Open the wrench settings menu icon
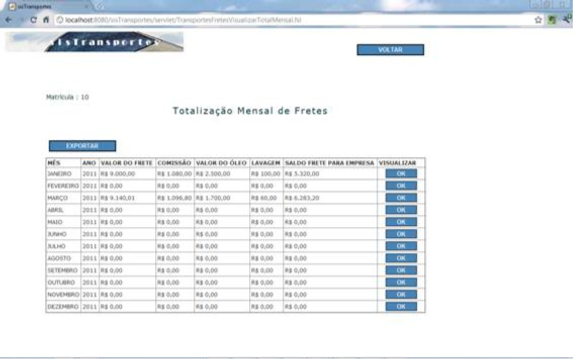This screenshot has width=574, height=362. coord(567,19)
